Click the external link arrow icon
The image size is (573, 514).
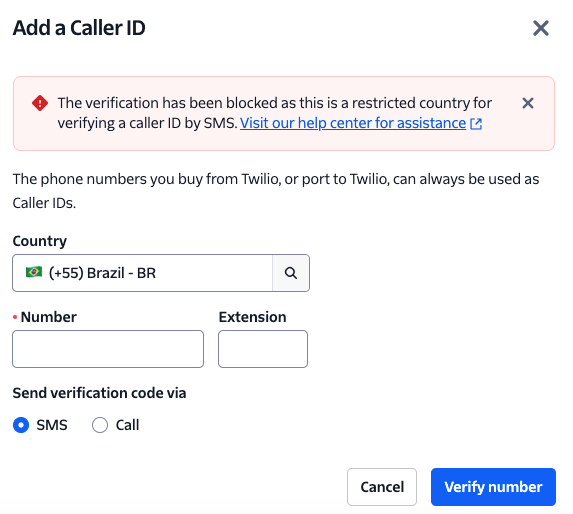pos(476,124)
